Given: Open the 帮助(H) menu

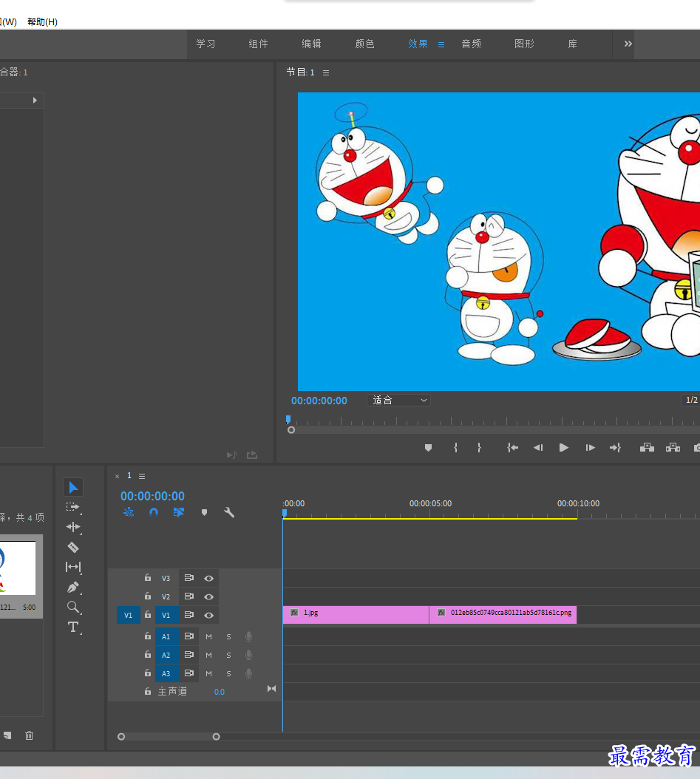Looking at the screenshot, I should [x=42, y=22].
